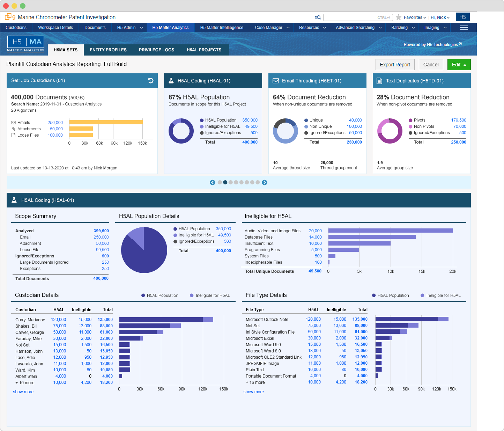The image size is (504, 431).
Task: Open the Batching dropdown menu
Action: tap(413, 28)
